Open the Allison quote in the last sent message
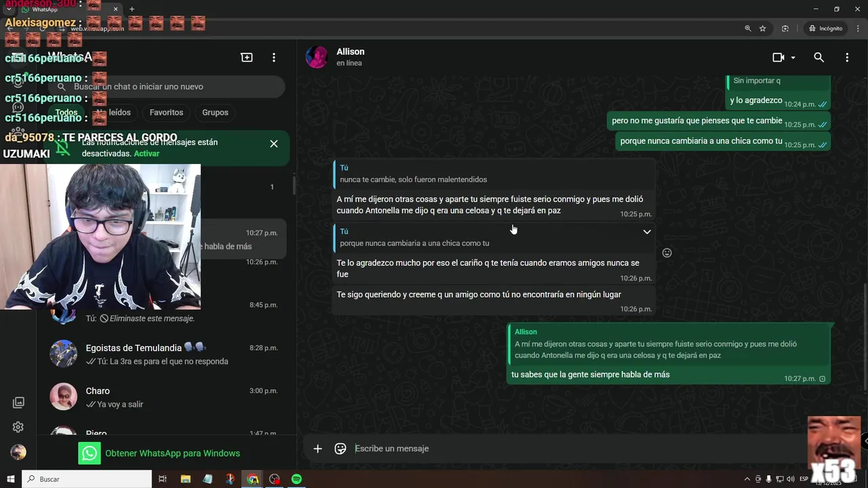Viewport: 868px width, 488px height. click(669, 344)
